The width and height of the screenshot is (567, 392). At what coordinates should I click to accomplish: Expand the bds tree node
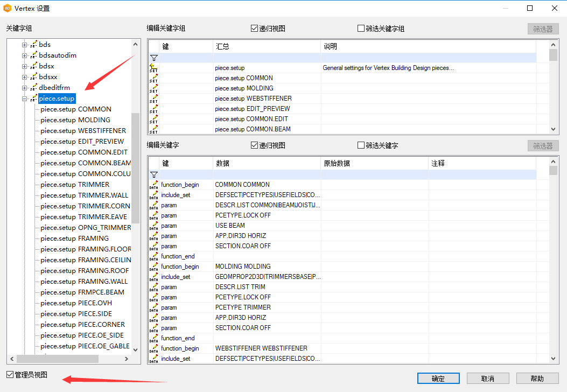[x=24, y=45]
